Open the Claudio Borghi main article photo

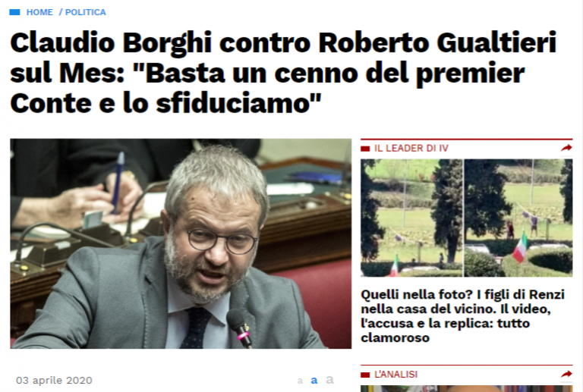click(181, 243)
